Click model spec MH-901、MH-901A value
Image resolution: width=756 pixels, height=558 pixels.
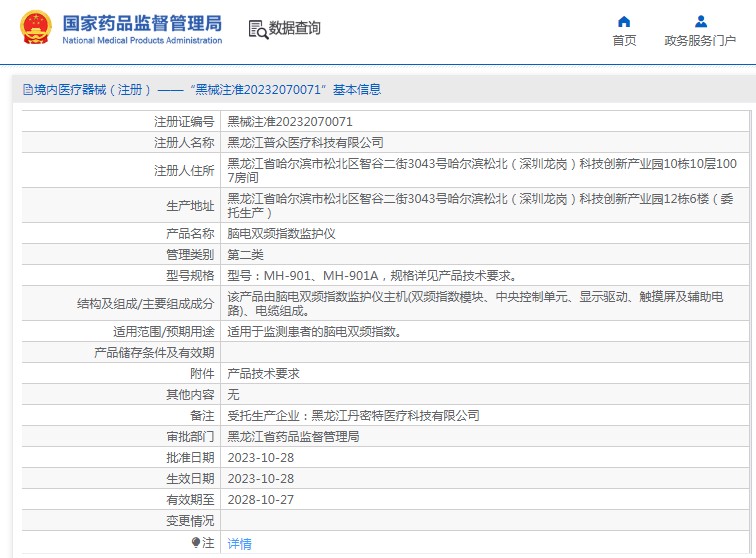372,276
